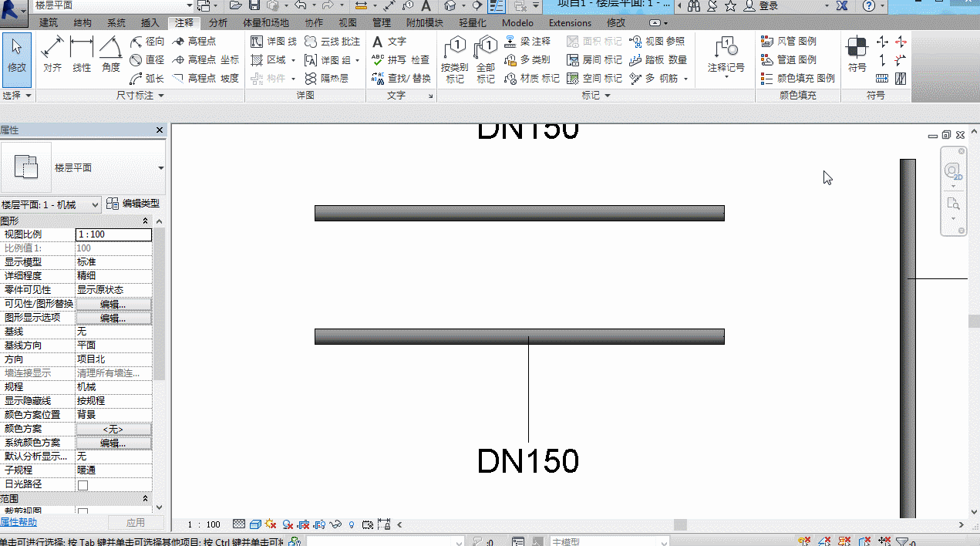Insert 隔热层 insulation detail
This screenshot has width=980, height=546.
pyautogui.click(x=326, y=78)
